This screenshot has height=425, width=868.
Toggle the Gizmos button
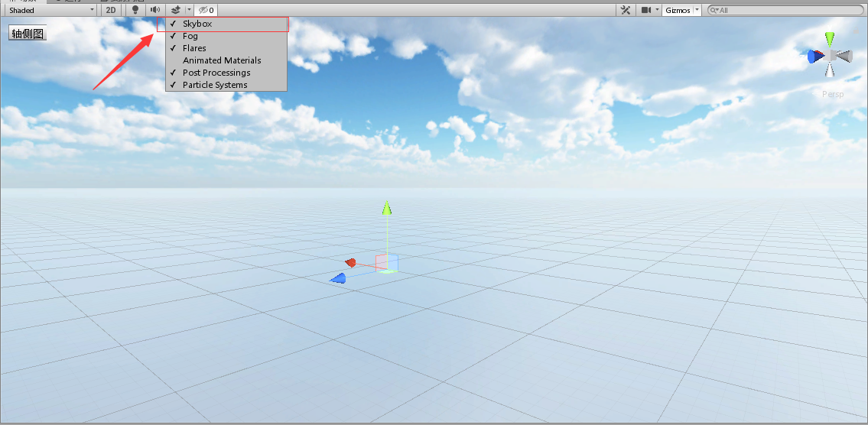pyautogui.click(x=678, y=10)
